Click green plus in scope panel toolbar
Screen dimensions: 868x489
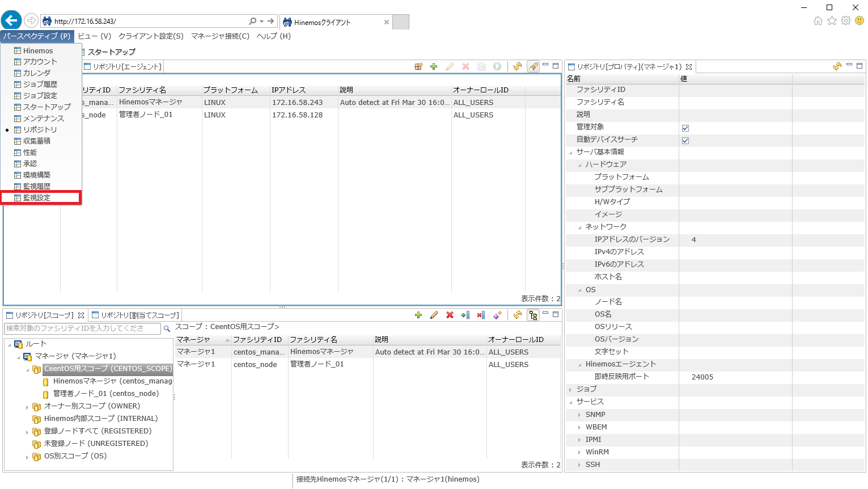pyautogui.click(x=418, y=315)
